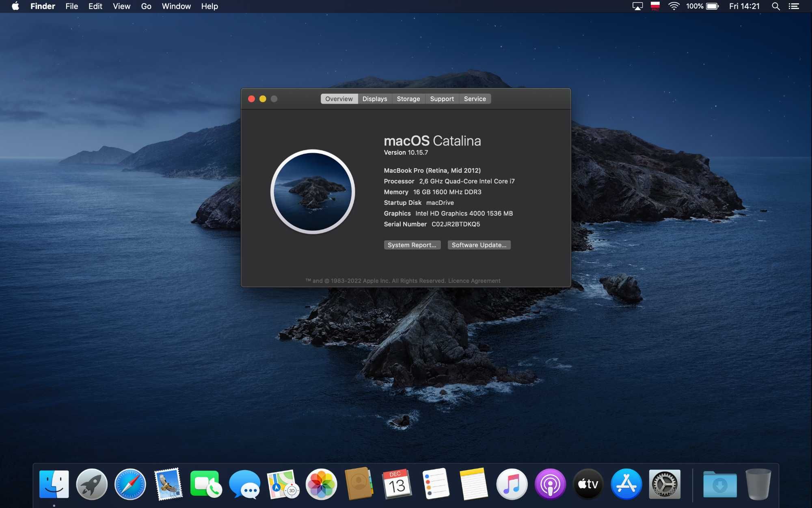Switch to the Support tab
This screenshot has width=812, height=508.
pyautogui.click(x=442, y=99)
